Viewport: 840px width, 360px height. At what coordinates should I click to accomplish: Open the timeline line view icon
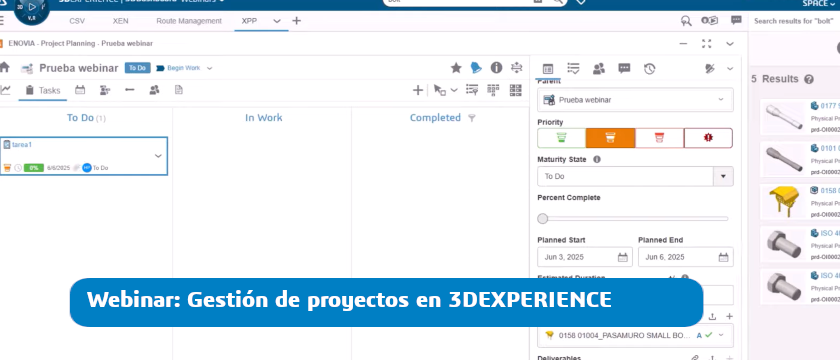coord(130,90)
